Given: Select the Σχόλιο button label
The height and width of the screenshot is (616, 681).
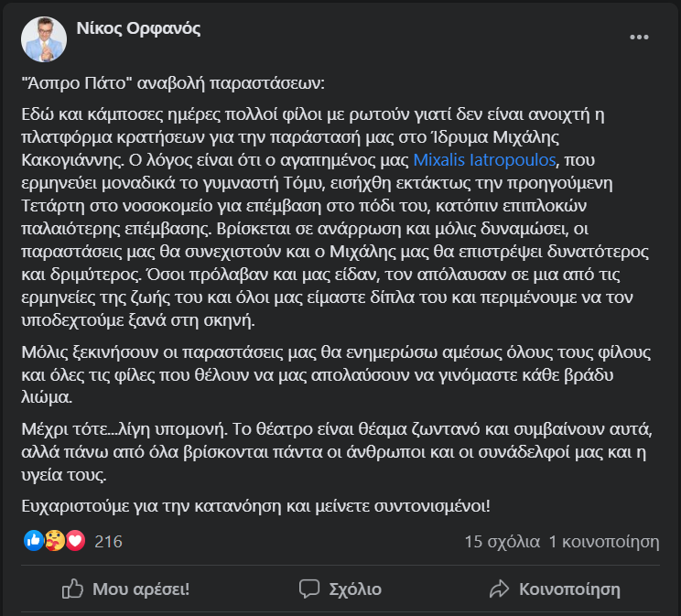Looking at the screenshot, I should 355,589.
